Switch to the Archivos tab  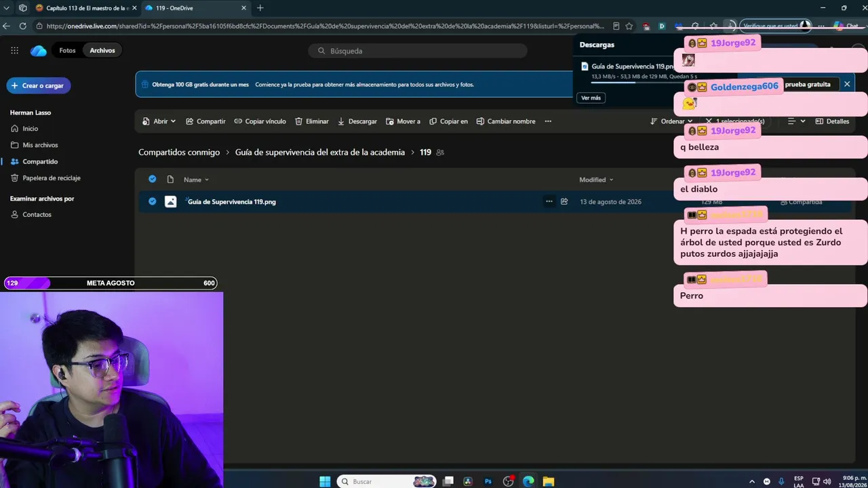click(102, 51)
